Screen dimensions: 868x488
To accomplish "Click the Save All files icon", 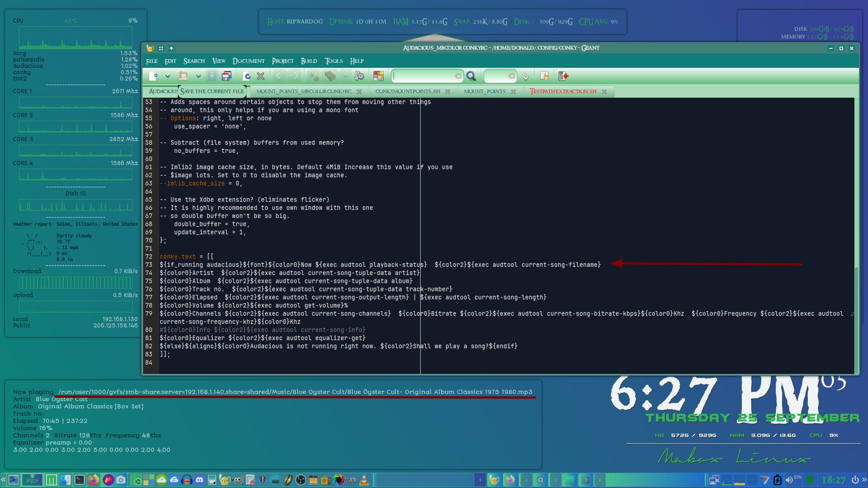I will click(227, 76).
